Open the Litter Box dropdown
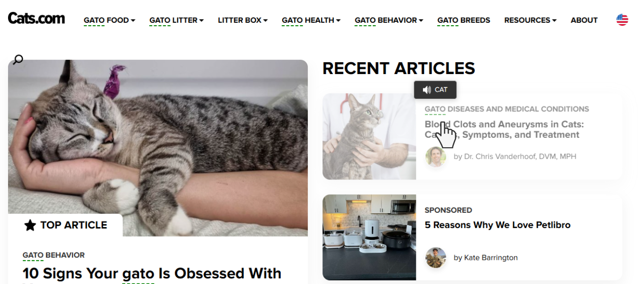The image size is (644, 284). [x=243, y=20]
